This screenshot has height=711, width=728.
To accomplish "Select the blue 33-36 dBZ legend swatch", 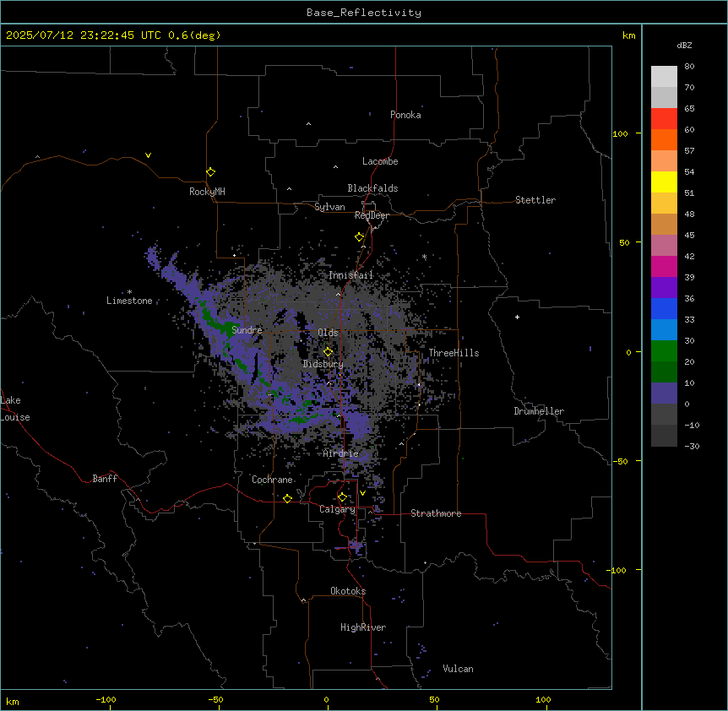I will tap(664, 308).
